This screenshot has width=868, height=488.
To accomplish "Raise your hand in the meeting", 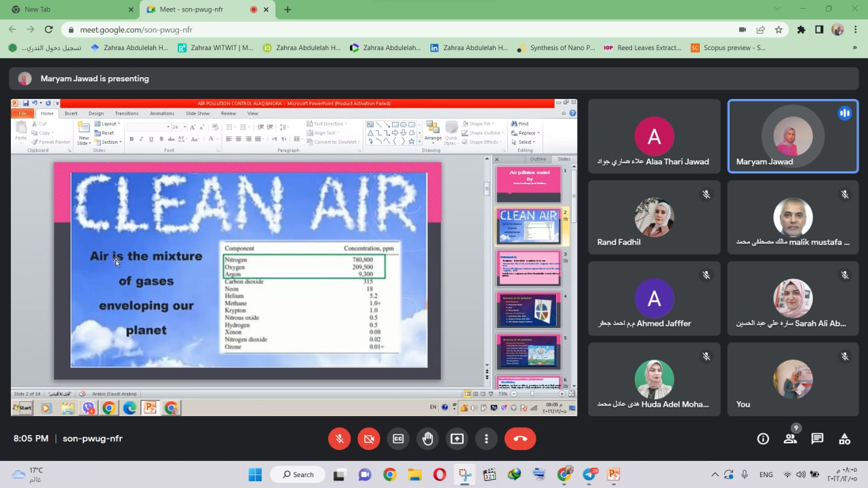I will tap(428, 439).
